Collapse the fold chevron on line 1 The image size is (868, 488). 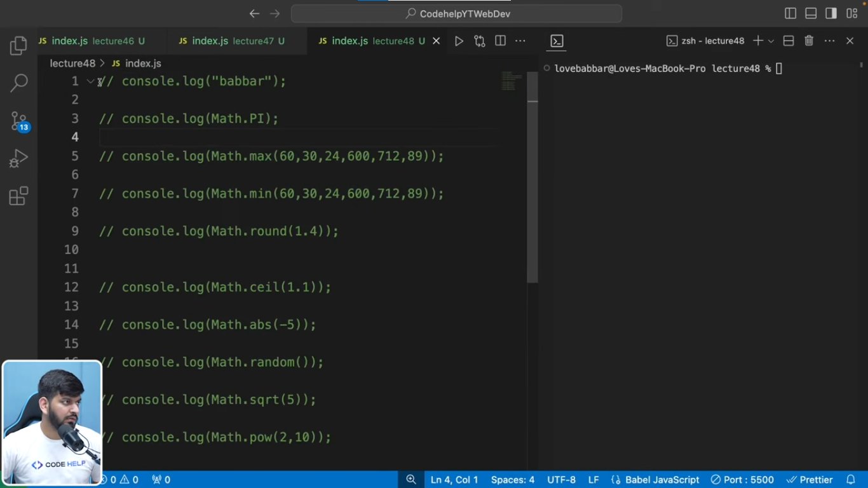tap(90, 81)
